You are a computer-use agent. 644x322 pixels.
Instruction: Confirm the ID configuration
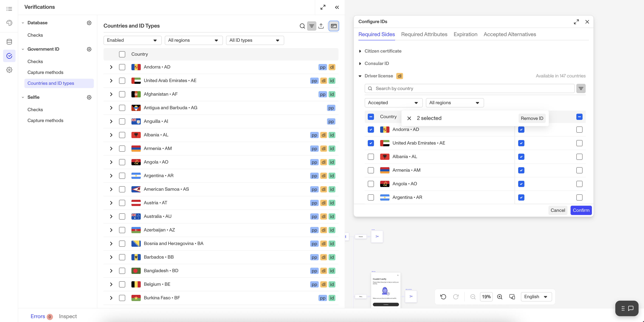coord(581,210)
